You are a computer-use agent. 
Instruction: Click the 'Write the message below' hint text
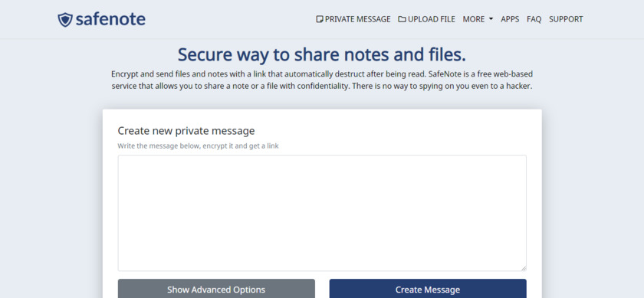[x=198, y=146]
